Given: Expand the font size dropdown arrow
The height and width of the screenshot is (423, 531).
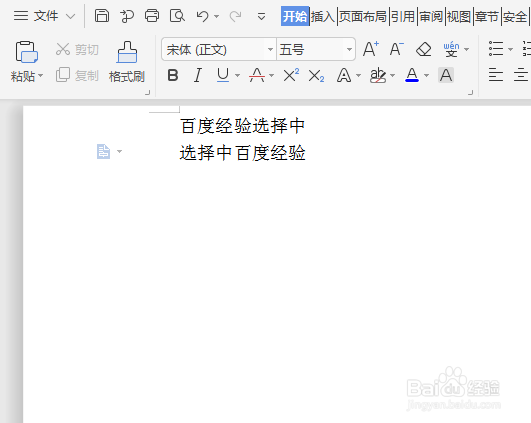Looking at the screenshot, I should tap(349, 50).
